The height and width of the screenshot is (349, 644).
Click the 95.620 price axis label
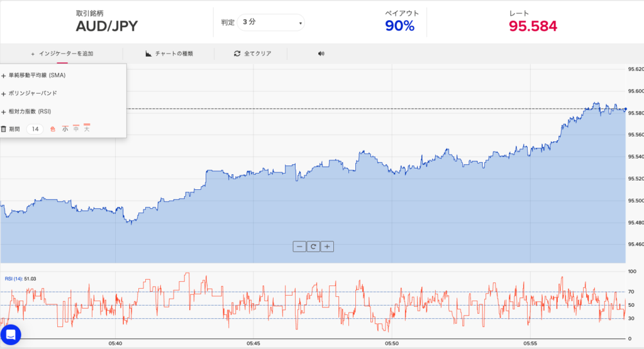[636, 69]
